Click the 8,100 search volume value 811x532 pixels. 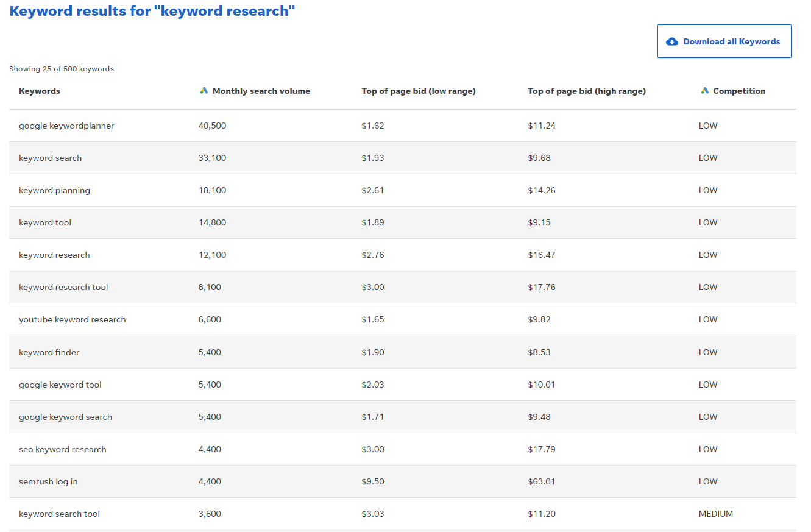click(210, 287)
